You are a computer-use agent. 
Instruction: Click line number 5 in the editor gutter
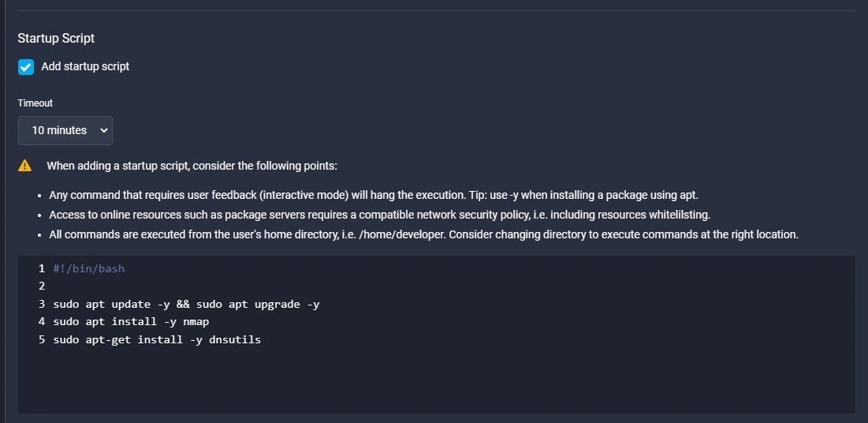(x=42, y=339)
